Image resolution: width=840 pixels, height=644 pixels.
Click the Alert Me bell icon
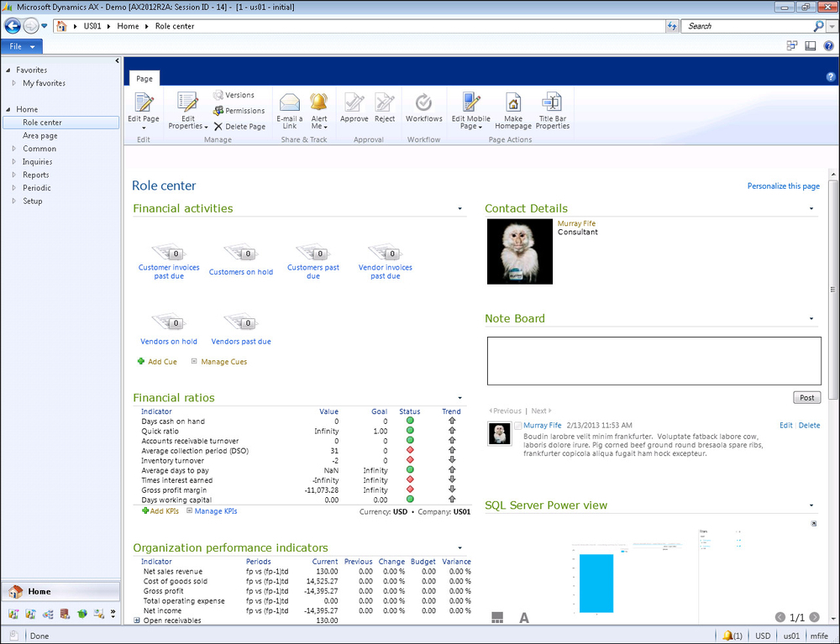[318, 102]
